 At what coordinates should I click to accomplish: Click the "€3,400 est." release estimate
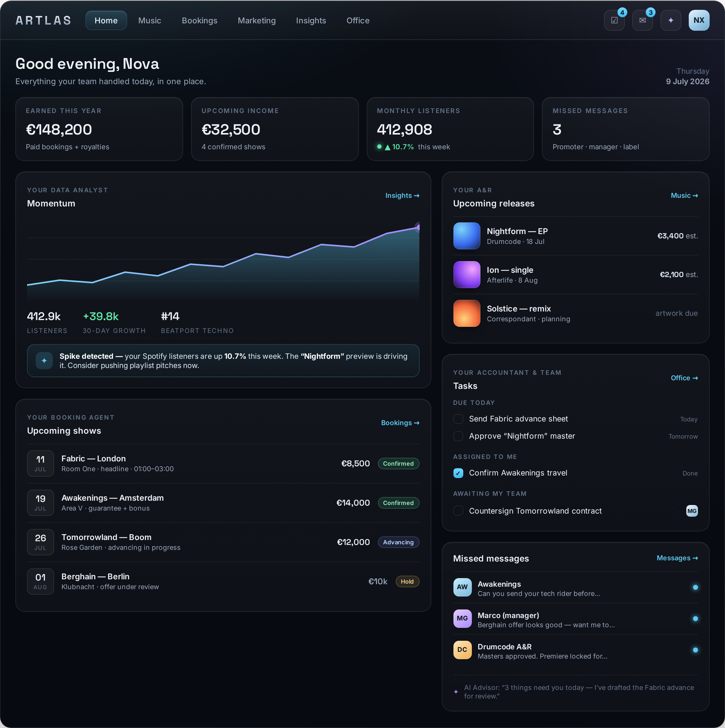(677, 236)
